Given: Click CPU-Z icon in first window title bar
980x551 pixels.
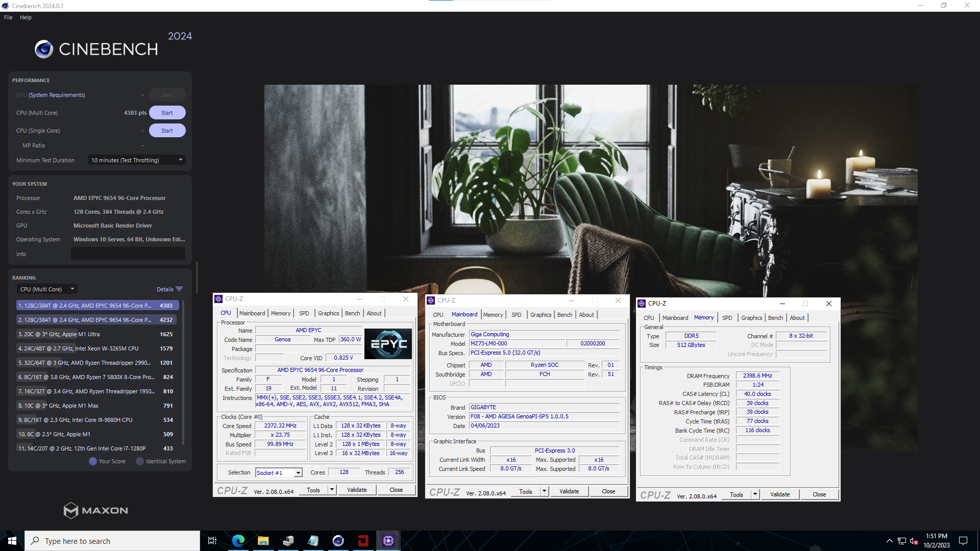Looking at the screenshot, I should (x=218, y=299).
